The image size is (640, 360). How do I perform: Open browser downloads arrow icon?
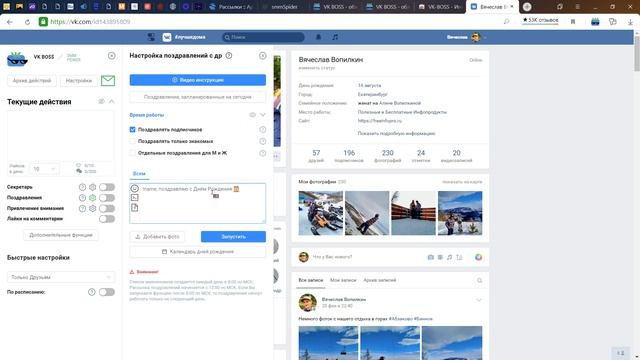[x=630, y=22]
